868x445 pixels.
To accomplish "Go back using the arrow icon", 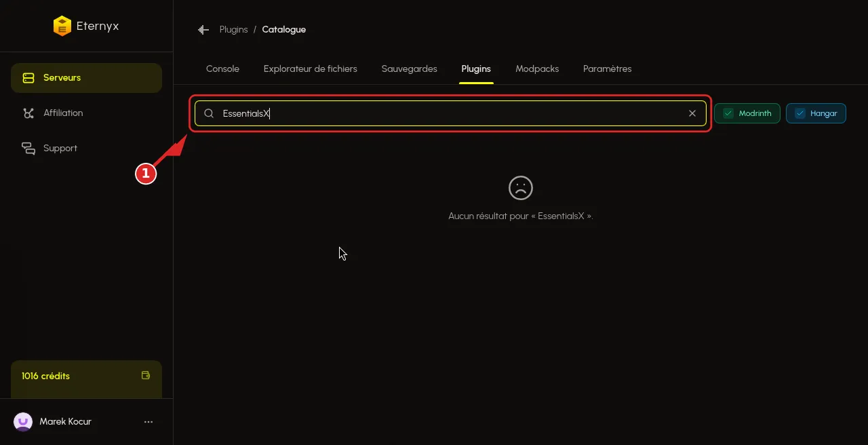I will (x=203, y=30).
